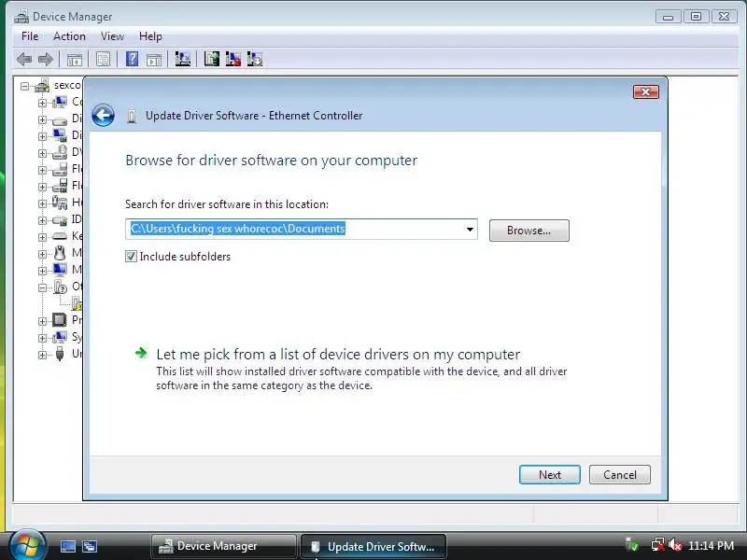Click the Forward arrow in Device Manager toolbar
Image resolution: width=747 pixels, height=560 pixels.
tap(45, 60)
